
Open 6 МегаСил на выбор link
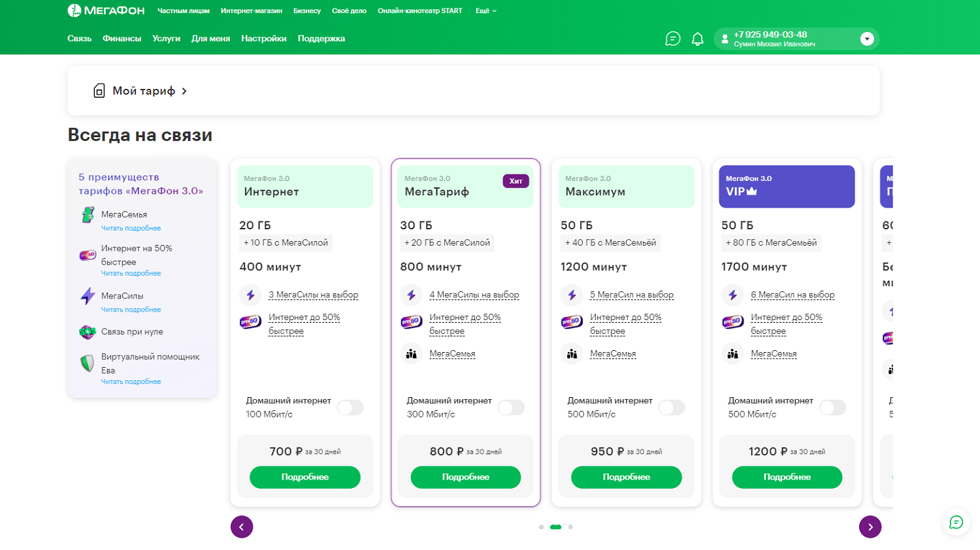(x=792, y=295)
